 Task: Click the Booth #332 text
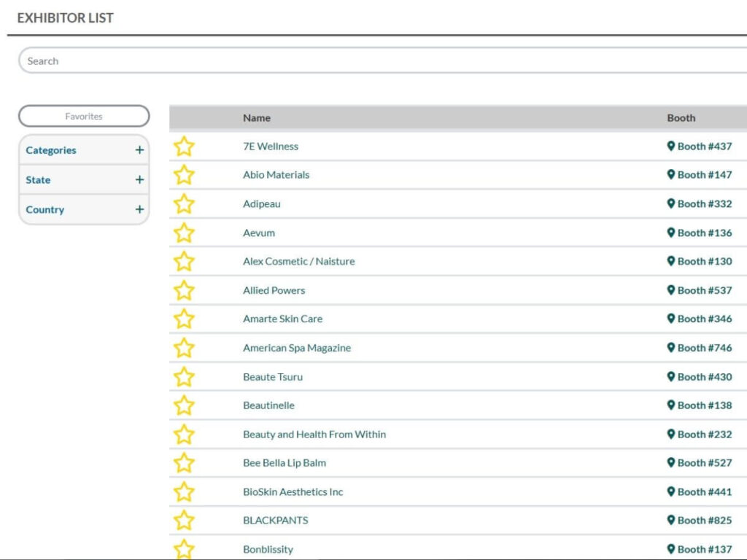click(705, 204)
